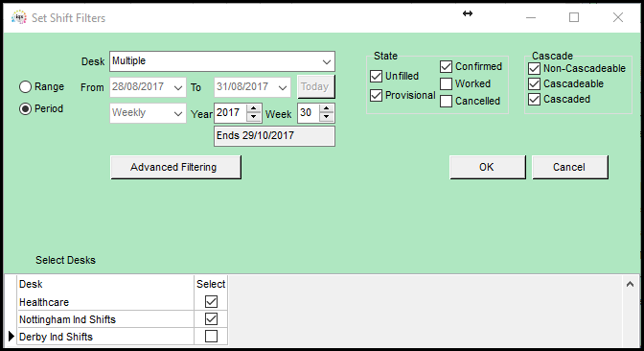The image size is (644, 351).
Task: Uncheck the Unfilled state checkbox
Action: pos(377,76)
